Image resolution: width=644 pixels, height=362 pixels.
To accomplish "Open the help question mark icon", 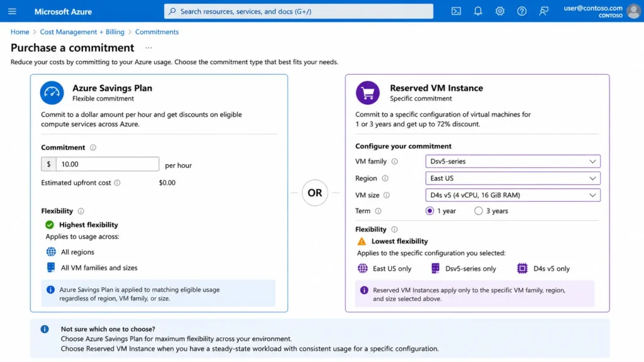I will click(521, 11).
